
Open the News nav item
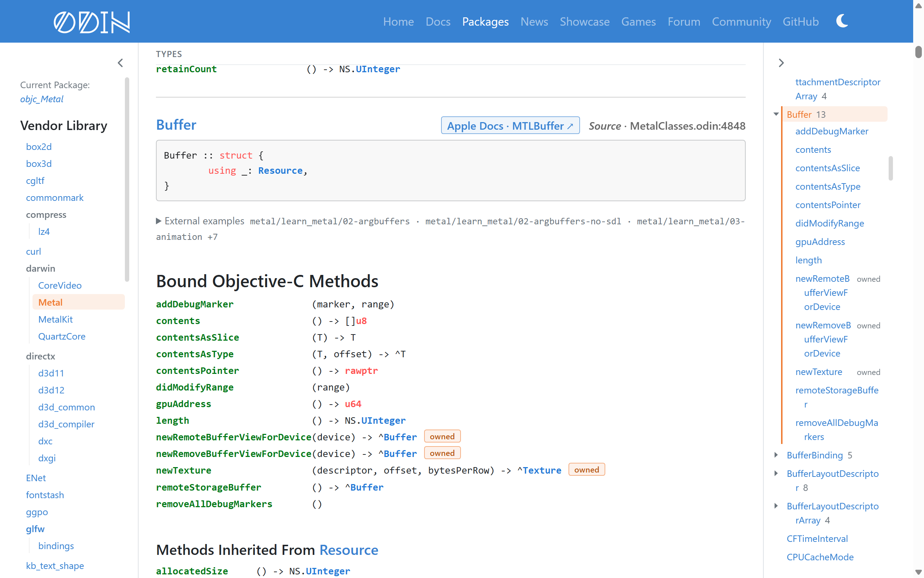click(x=534, y=21)
